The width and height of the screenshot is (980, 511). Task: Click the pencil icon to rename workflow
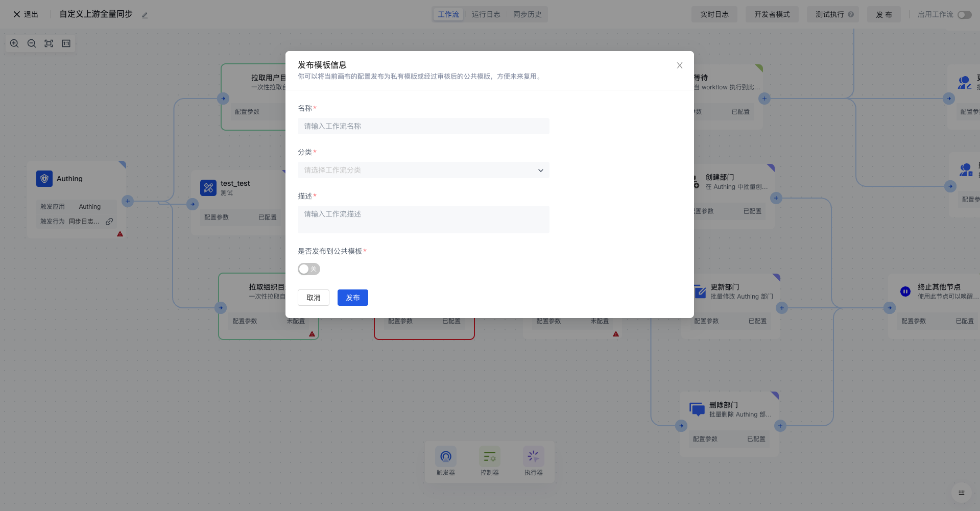click(145, 15)
